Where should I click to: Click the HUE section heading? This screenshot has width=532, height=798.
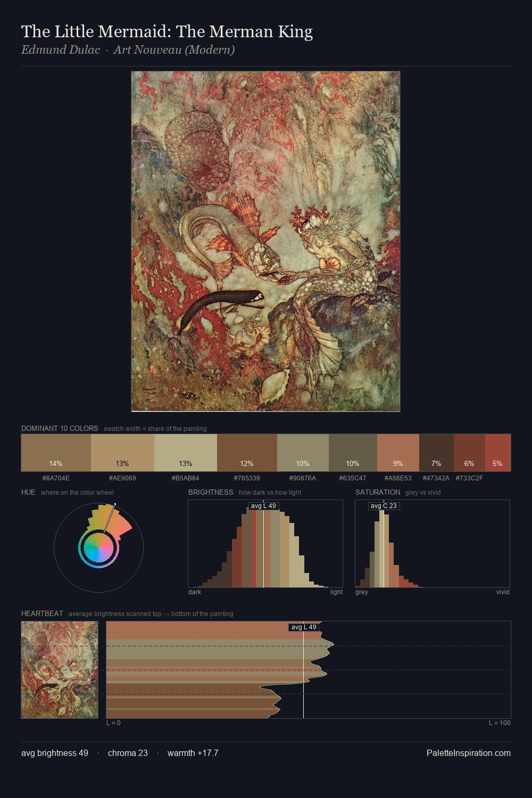pyautogui.click(x=28, y=492)
